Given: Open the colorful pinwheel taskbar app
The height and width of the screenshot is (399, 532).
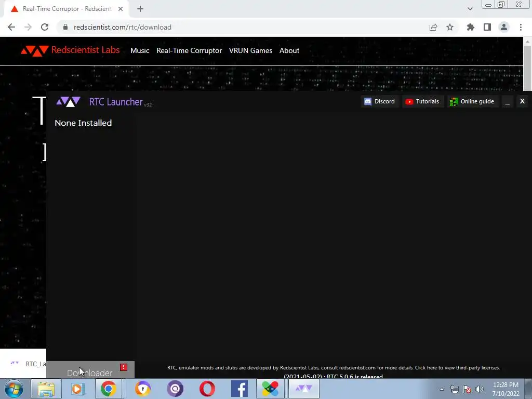Looking at the screenshot, I should click(x=270, y=389).
